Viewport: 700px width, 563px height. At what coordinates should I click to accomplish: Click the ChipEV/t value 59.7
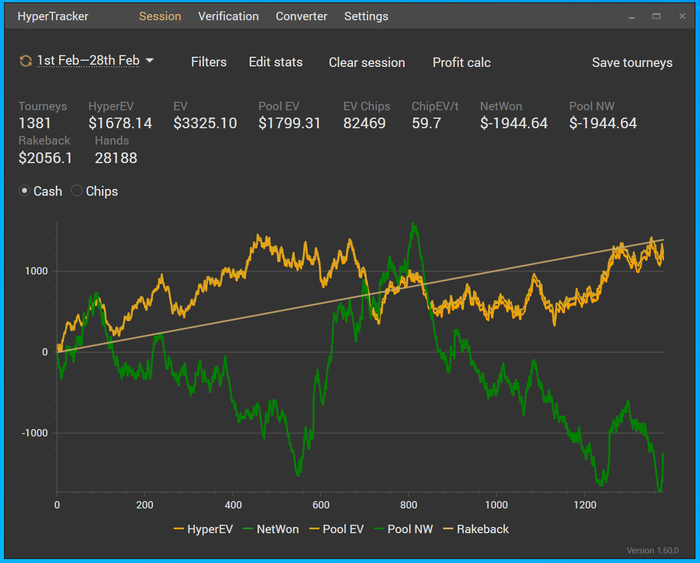click(x=426, y=123)
